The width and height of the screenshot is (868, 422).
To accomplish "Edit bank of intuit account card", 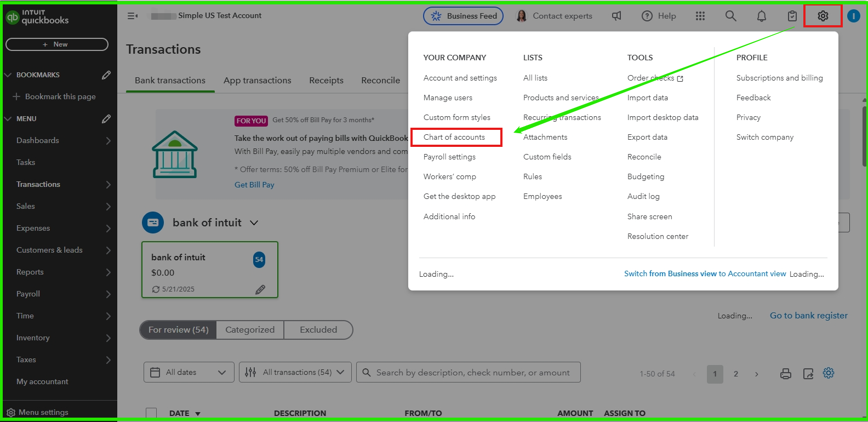I will (x=260, y=289).
